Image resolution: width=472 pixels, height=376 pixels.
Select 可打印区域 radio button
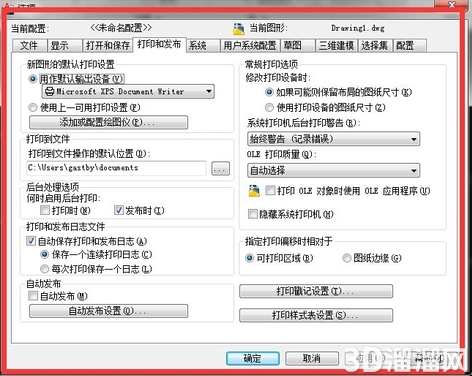[x=250, y=258]
